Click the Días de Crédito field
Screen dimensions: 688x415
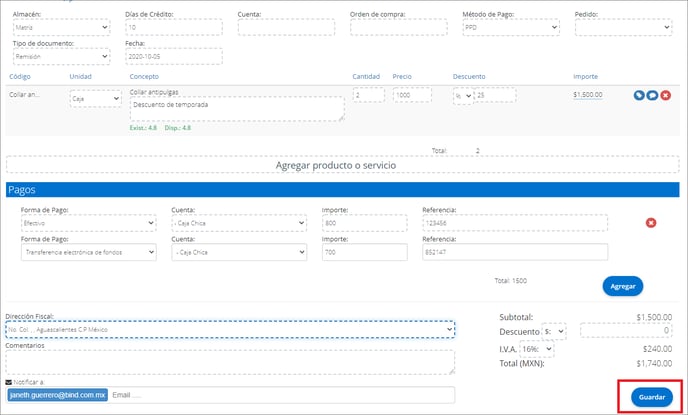click(x=174, y=27)
